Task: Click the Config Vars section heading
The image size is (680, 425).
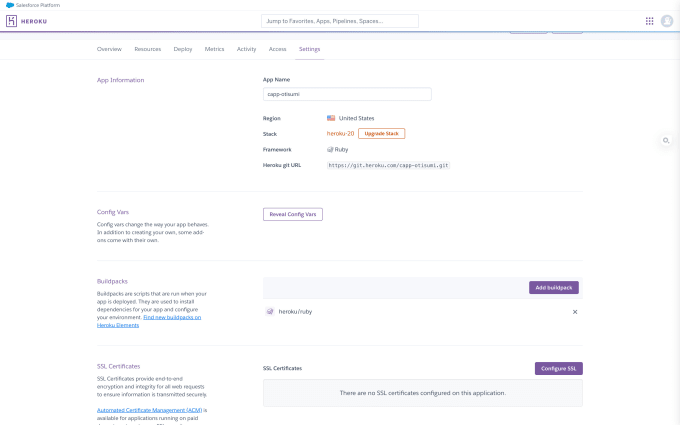Action: 113,212
